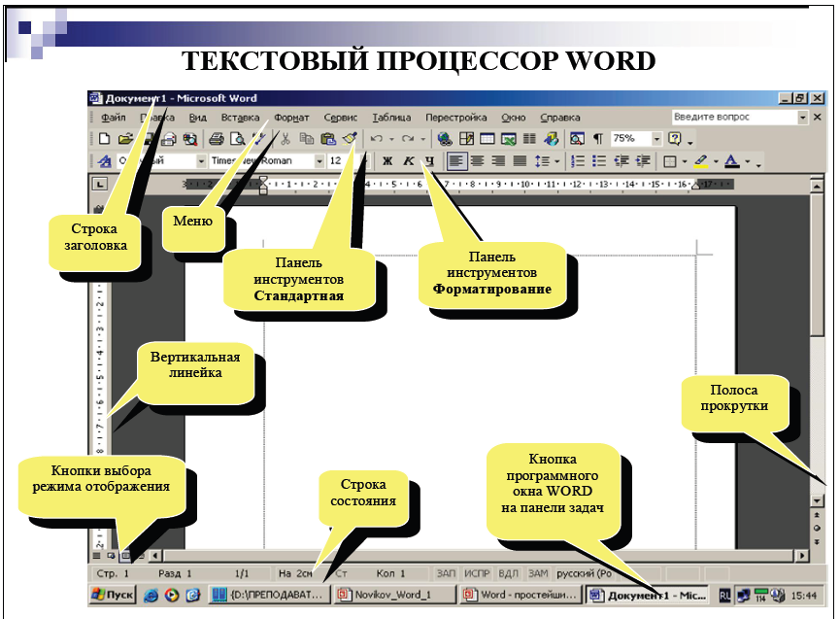Toggle bold (Ж) formatting
Viewport: 840px width, 619px height.
point(387,160)
